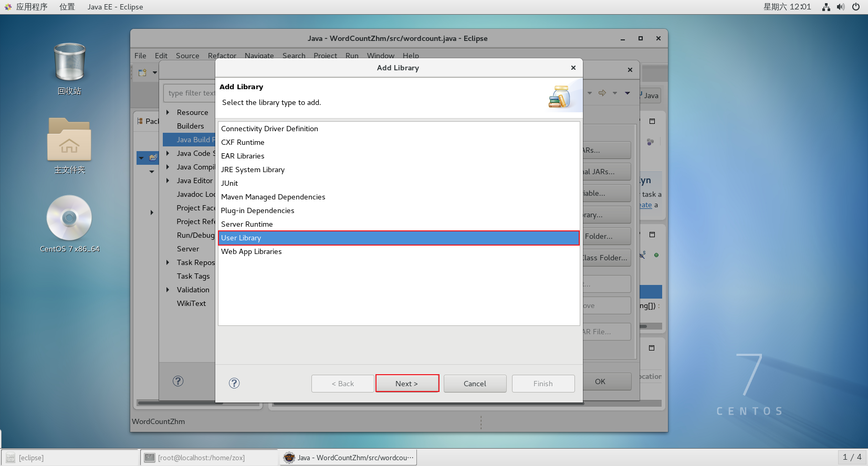
Task: Click the < Back button
Action: coord(343,384)
